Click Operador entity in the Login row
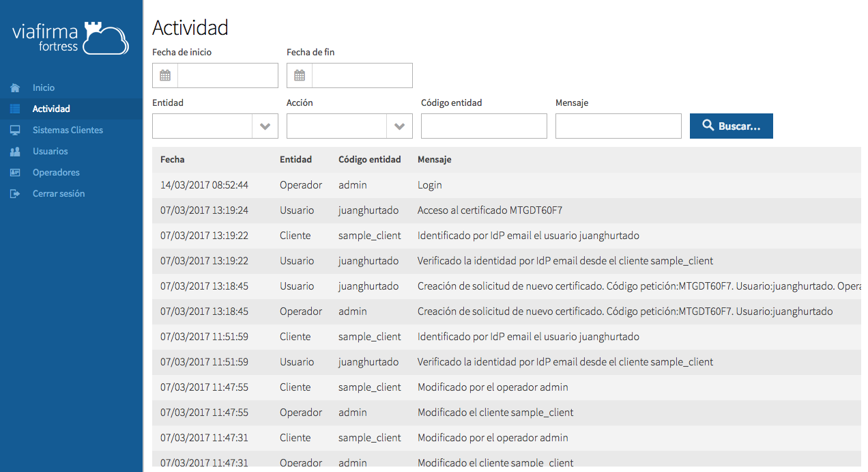 click(301, 185)
